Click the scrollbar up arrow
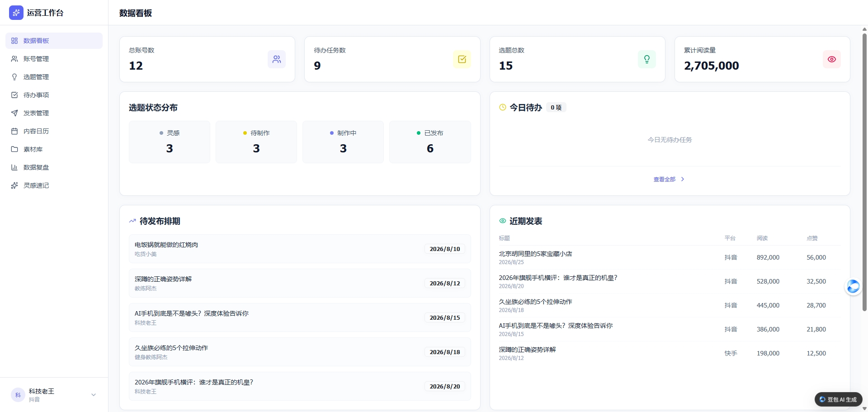Screen dimensions: 868x412 [864, 29]
